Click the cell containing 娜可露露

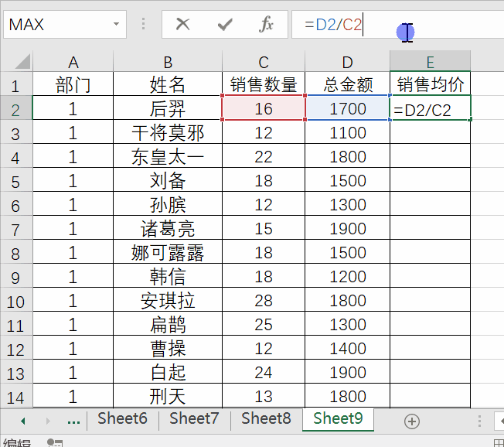click(168, 252)
